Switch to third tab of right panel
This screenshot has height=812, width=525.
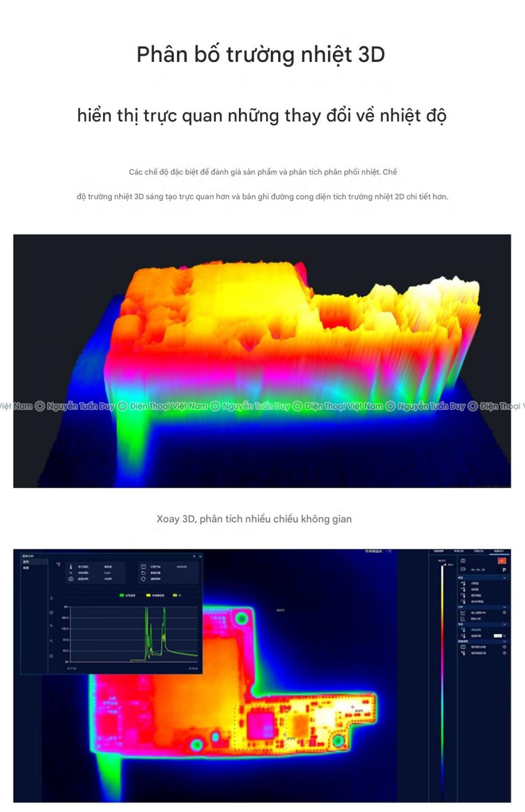point(479,551)
